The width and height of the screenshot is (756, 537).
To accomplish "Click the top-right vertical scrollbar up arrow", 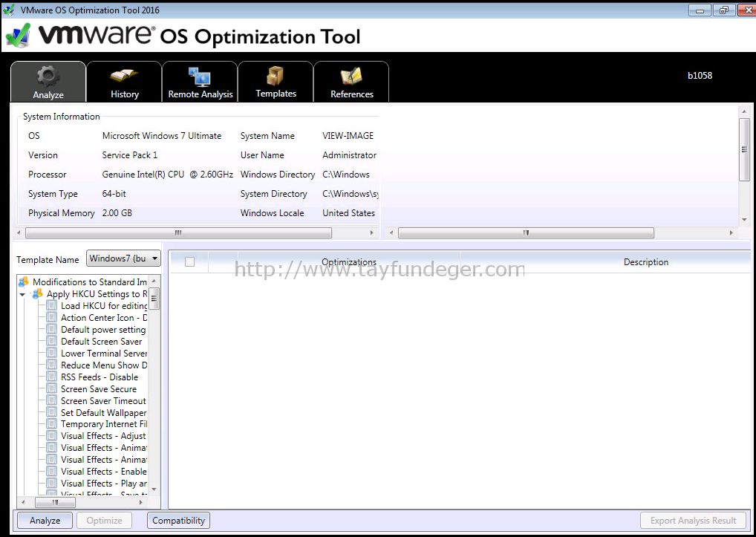I will coord(744,112).
